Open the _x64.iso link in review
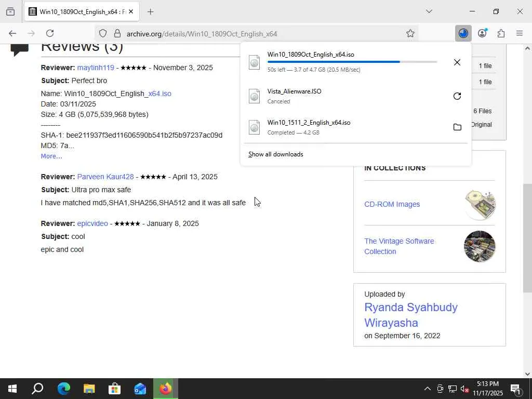 159,94
